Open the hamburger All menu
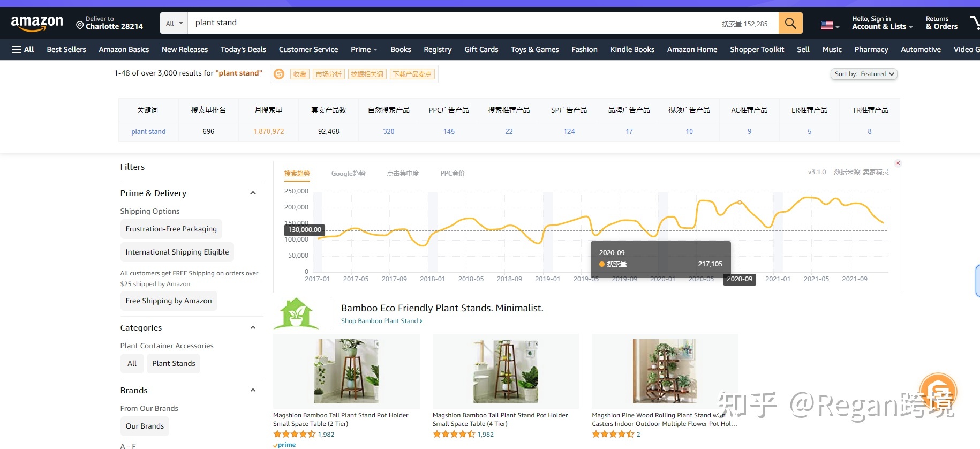Image resolution: width=980 pixels, height=449 pixels. tap(23, 49)
